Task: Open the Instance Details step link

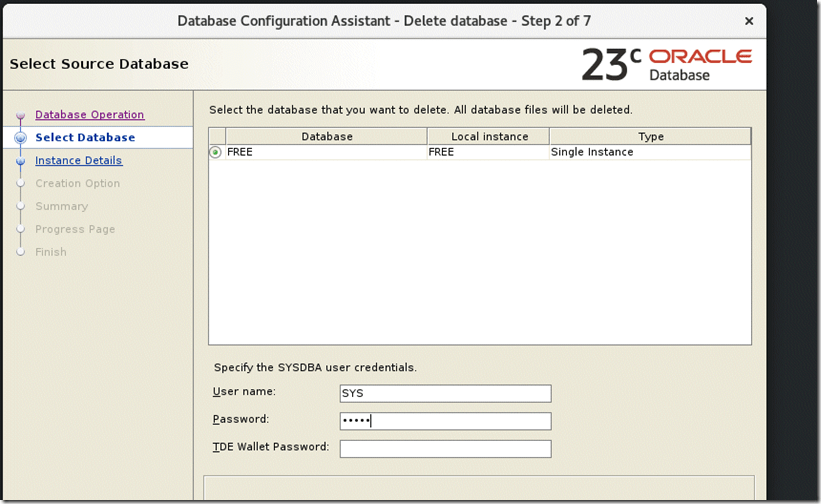Action: (x=78, y=161)
